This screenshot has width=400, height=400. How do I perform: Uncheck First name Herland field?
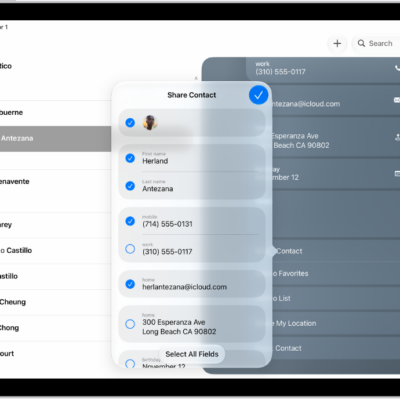[130, 158]
